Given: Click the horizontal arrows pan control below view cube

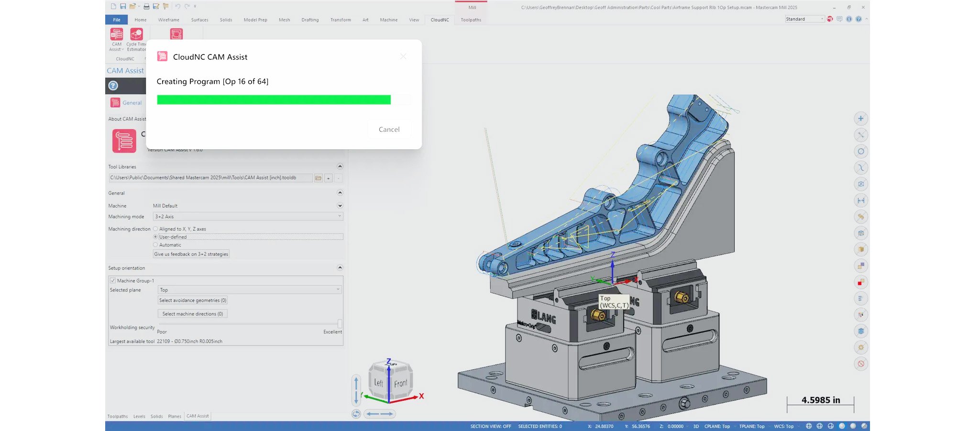Looking at the screenshot, I should pos(380,414).
